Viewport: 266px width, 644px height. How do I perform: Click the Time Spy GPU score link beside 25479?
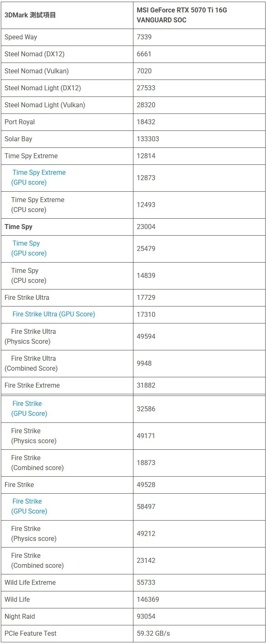tap(29, 248)
